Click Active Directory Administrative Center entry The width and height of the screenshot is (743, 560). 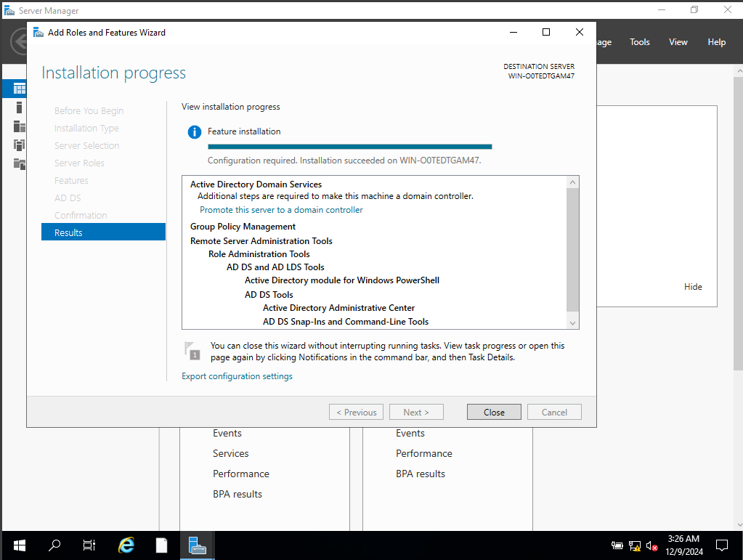pos(338,308)
